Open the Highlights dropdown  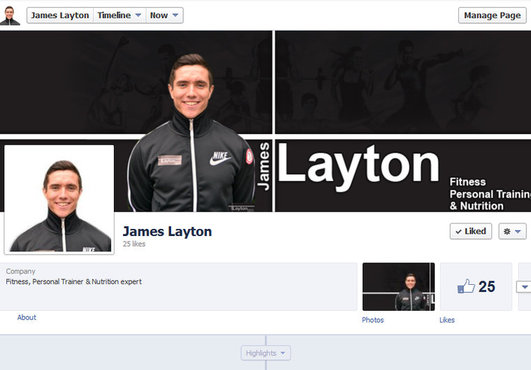tap(266, 353)
